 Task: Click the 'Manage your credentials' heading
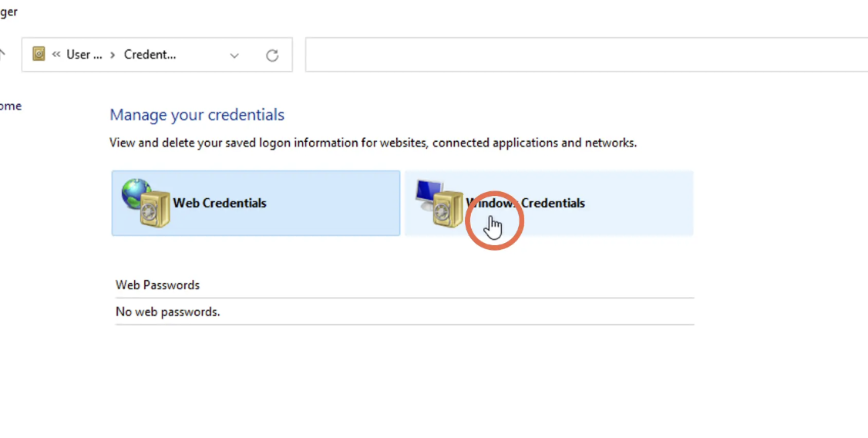(197, 115)
